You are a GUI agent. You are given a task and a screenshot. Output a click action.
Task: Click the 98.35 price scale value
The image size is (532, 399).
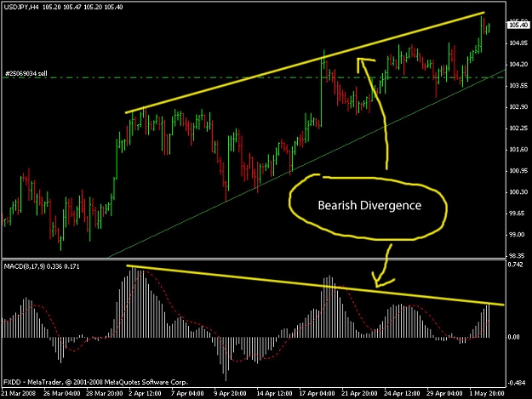point(517,256)
